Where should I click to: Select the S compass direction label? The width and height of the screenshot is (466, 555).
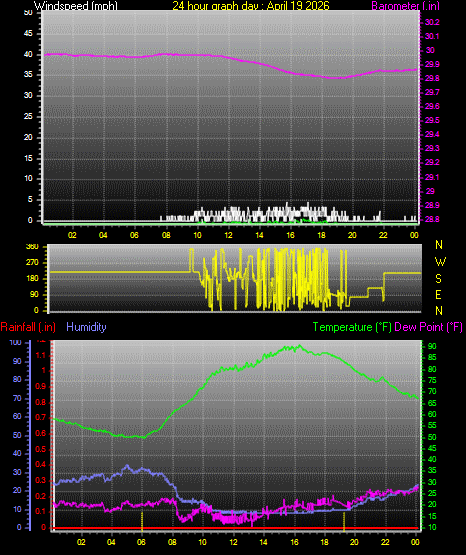tap(438, 279)
